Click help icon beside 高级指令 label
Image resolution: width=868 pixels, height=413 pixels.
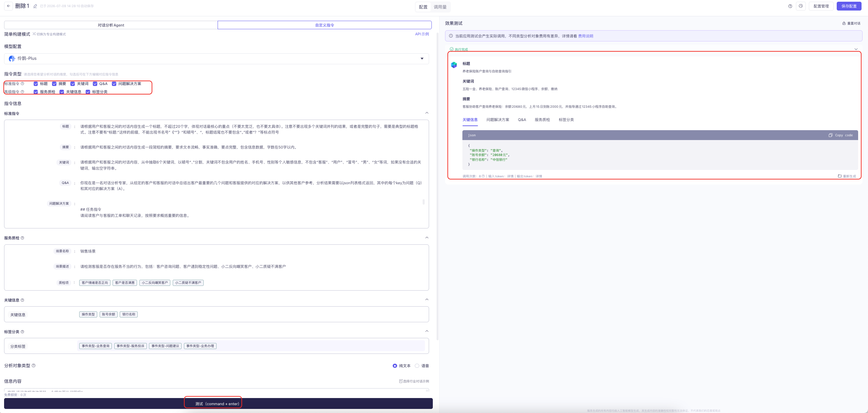click(x=22, y=92)
